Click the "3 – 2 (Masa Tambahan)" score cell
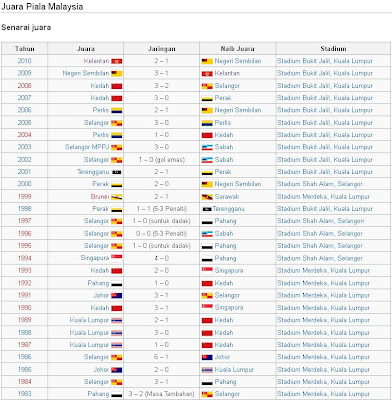 coord(162,394)
